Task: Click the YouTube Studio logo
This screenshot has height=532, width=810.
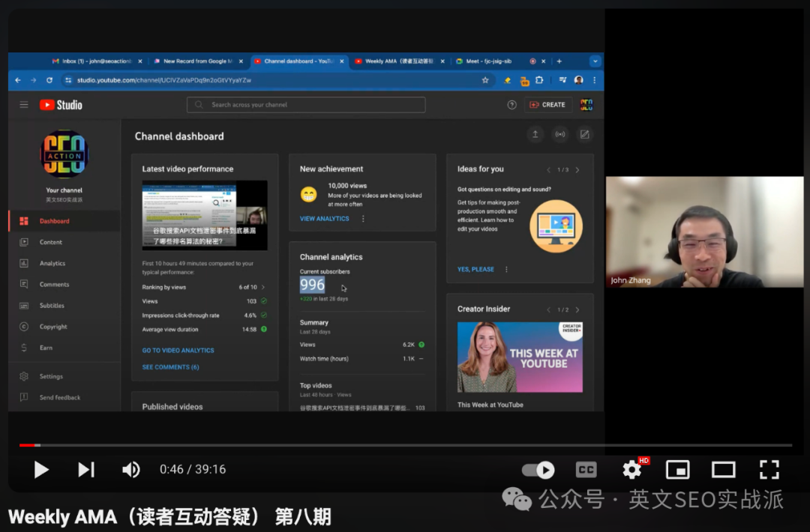Action: [61, 105]
